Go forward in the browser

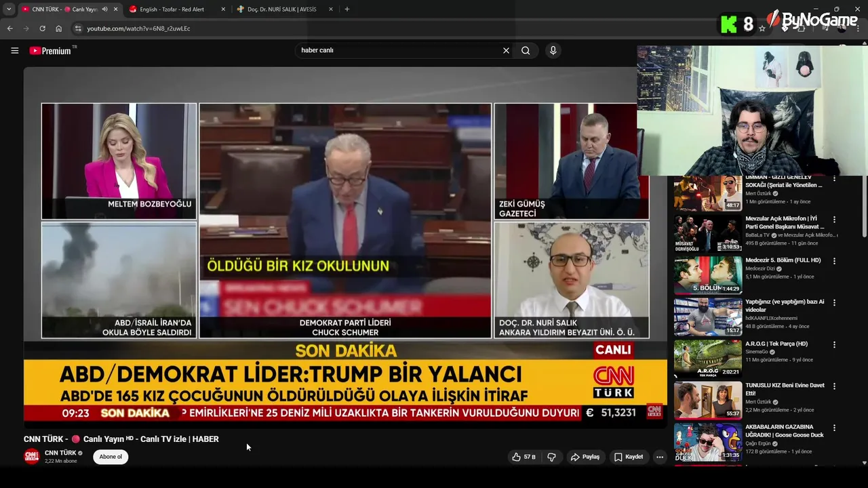(26, 28)
